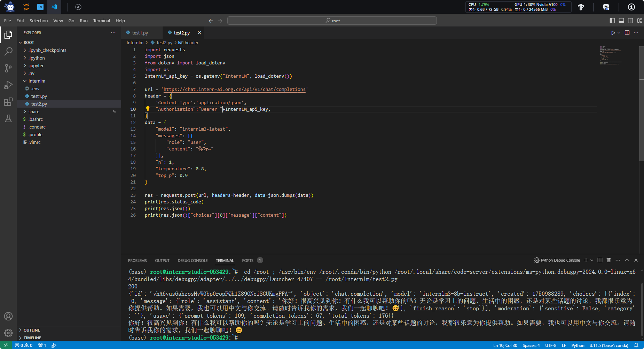The height and width of the screenshot is (349, 644).
Task: Open the Run and Debug view
Action: tap(8, 85)
